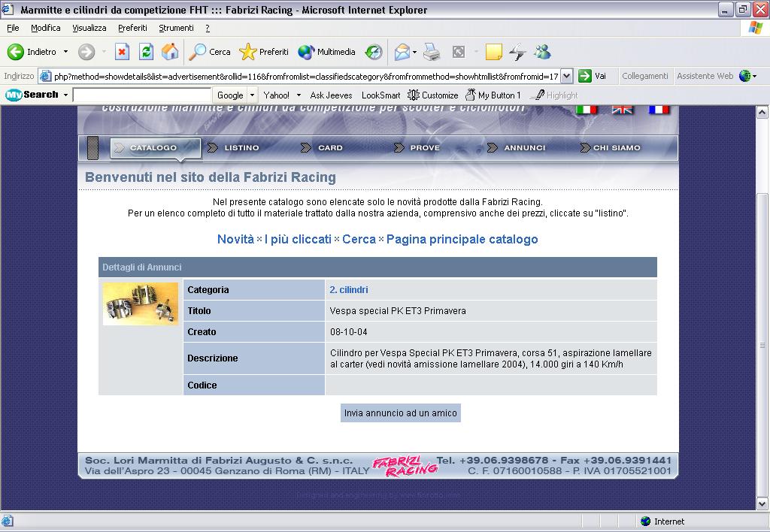Open the Collegamenti links toolbar

coord(644,76)
